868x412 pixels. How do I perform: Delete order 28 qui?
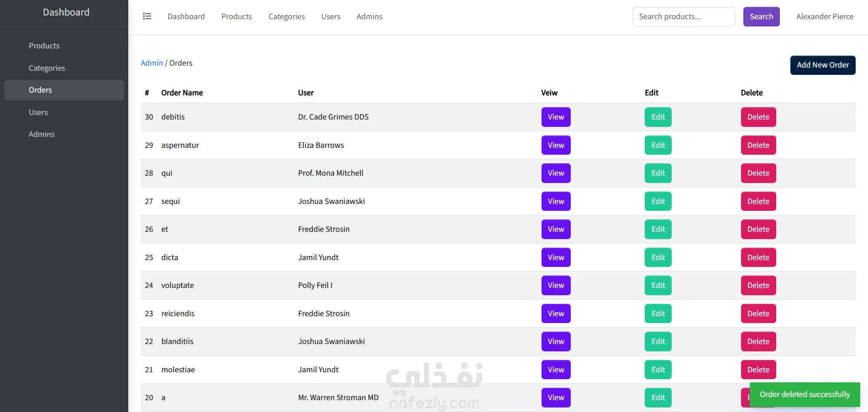(758, 173)
